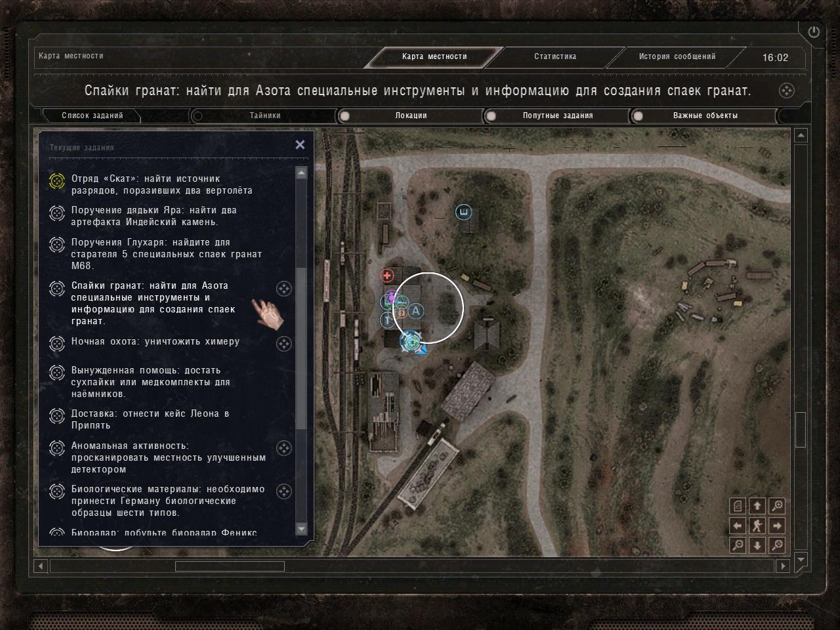Select the Ш marker on map
Viewport: 840px width, 630px height.
coord(464,212)
